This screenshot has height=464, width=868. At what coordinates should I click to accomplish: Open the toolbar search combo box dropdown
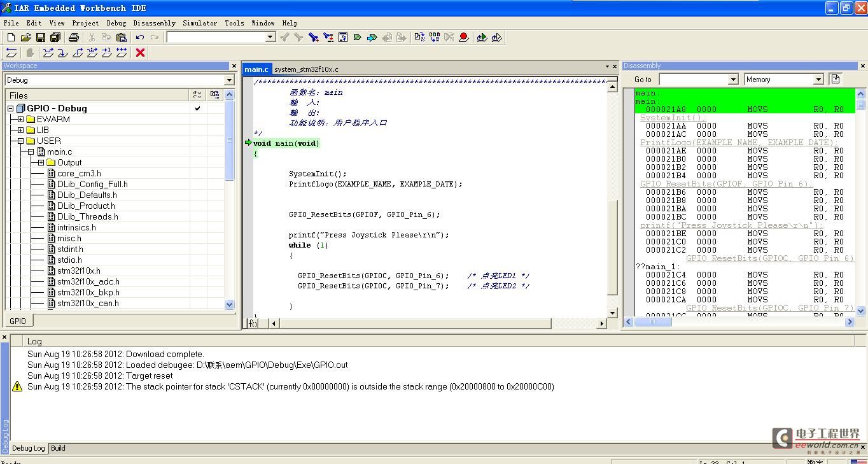click(270, 38)
